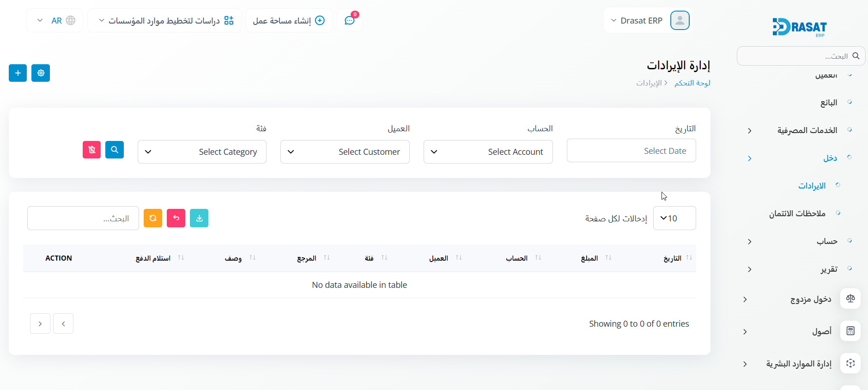The height and width of the screenshot is (390, 868).
Task: Open the chat messages notification icon
Action: coord(350,21)
